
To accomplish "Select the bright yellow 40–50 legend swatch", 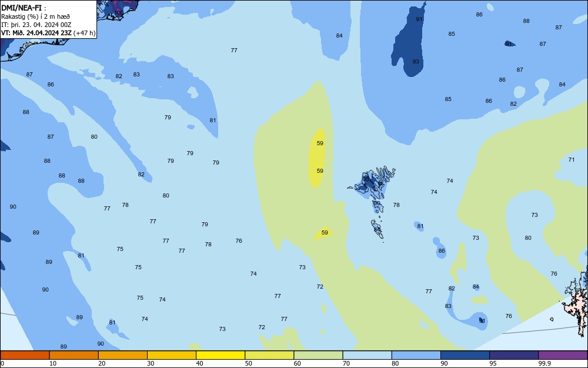I will pyautogui.click(x=220, y=355).
